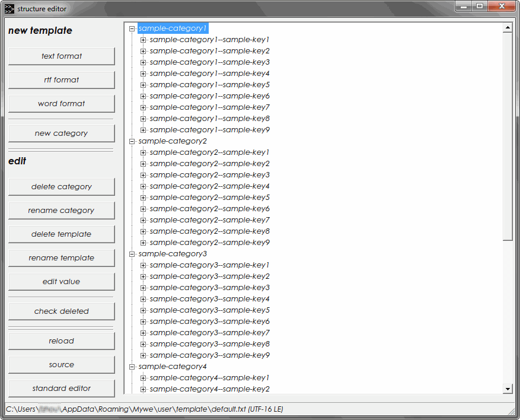Create a new template in rtf format
520x420 pixels.
(x=61, y=79)
